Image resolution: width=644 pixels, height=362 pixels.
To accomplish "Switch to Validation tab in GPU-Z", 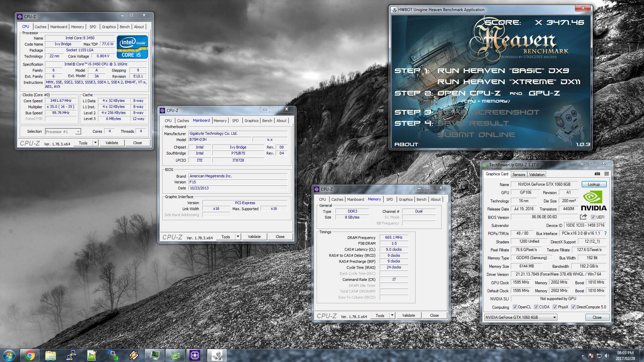I will click(537, 175).
